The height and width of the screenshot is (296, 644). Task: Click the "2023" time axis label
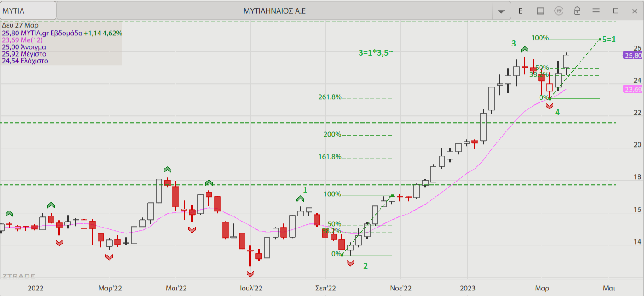pyautogui.click(x=468, y=288)
